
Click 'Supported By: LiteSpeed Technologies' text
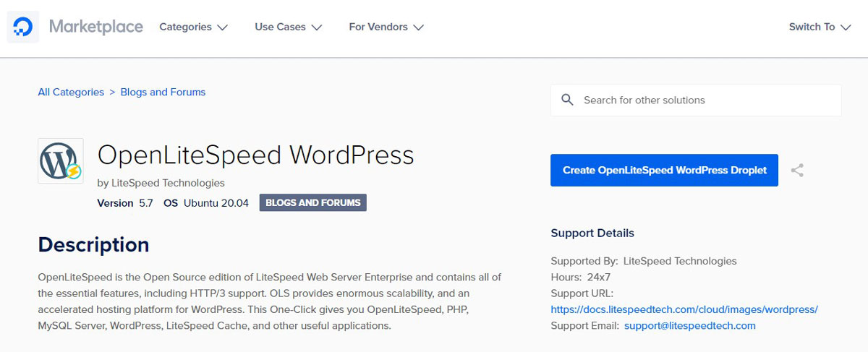click(x=644, y=261)
